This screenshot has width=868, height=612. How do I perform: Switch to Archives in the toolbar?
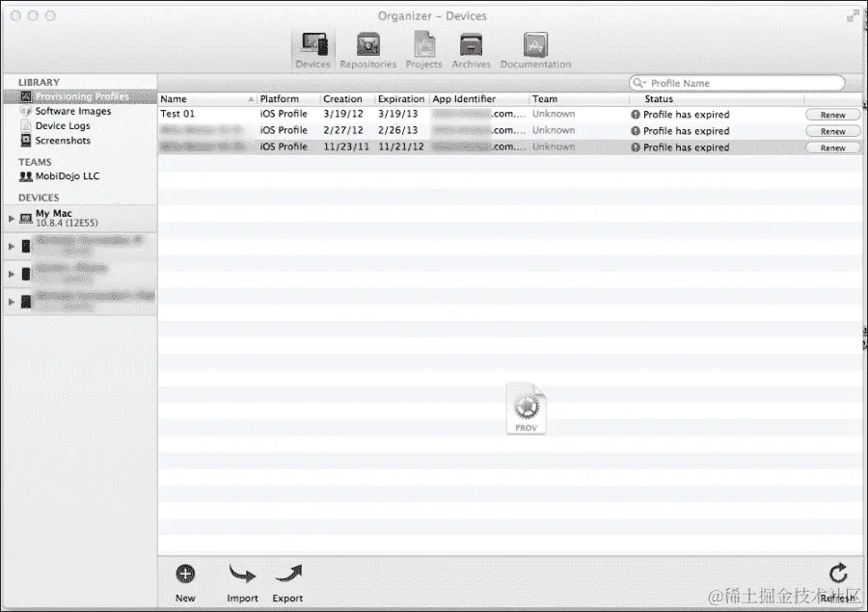[x=471, y=50]
